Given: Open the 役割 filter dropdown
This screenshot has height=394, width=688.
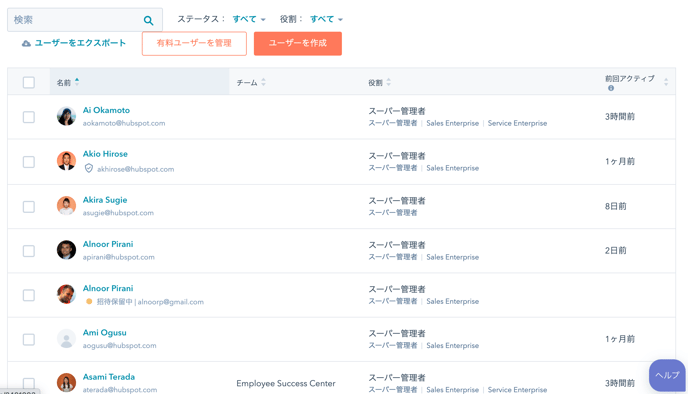Looking at the screenshot, I should [x=326, y=19].
